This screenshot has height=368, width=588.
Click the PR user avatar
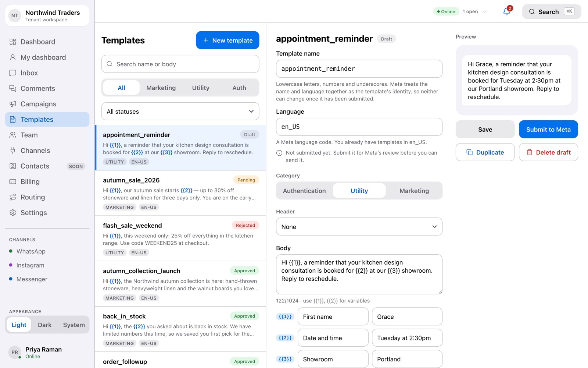[x=15, y=353]
